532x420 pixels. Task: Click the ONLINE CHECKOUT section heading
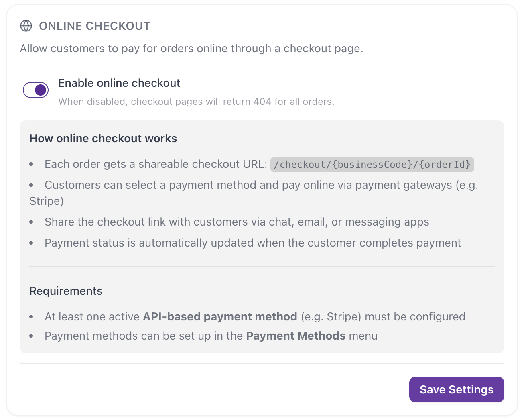click(x=95, y=26)
